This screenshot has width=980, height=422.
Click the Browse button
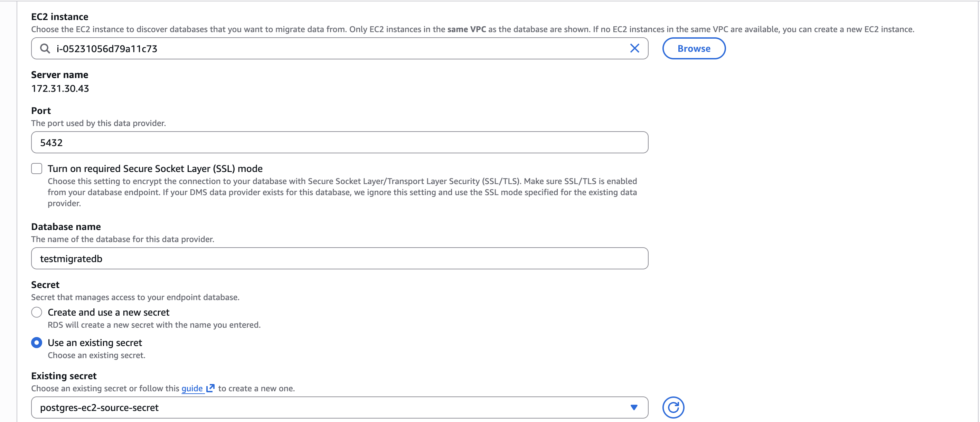coord(694,48)
